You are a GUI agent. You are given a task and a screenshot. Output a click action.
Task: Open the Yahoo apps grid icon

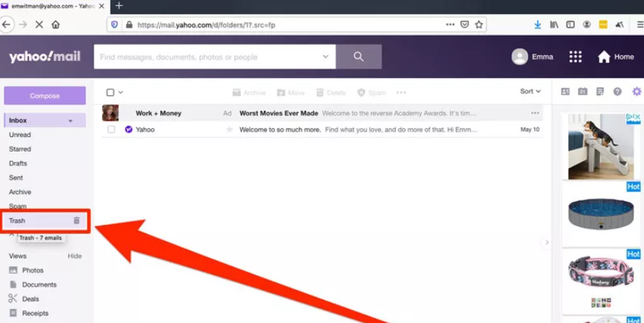[x=576, y=57]
